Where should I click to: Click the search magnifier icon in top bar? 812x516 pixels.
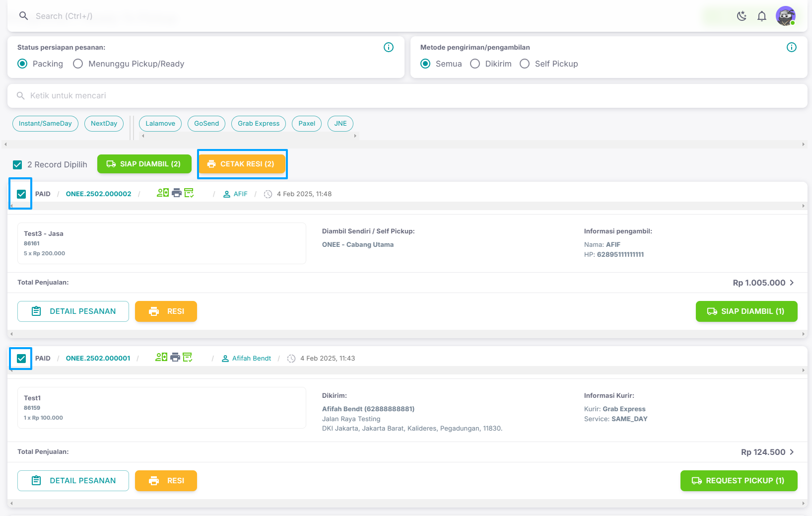pos(23,16)
